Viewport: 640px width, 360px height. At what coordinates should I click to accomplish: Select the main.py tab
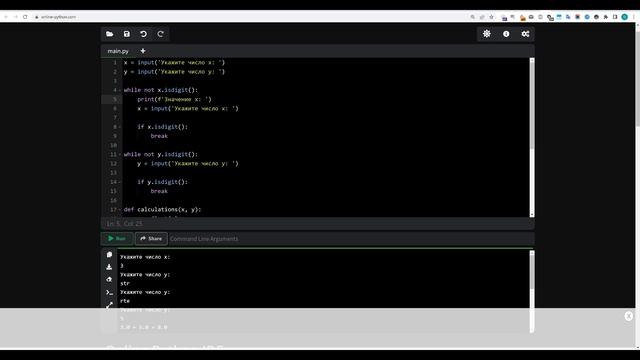click(x=118, y=51)
